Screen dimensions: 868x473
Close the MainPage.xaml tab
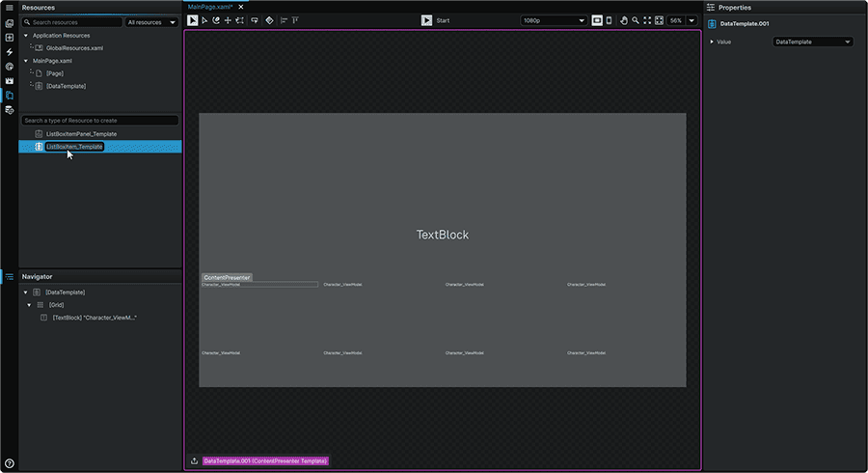point(241,7)
